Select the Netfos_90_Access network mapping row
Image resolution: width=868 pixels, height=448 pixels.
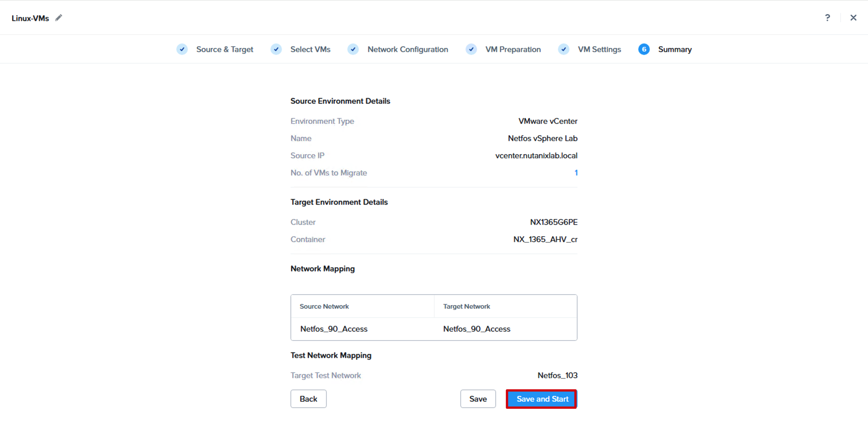tap(434, 329)
